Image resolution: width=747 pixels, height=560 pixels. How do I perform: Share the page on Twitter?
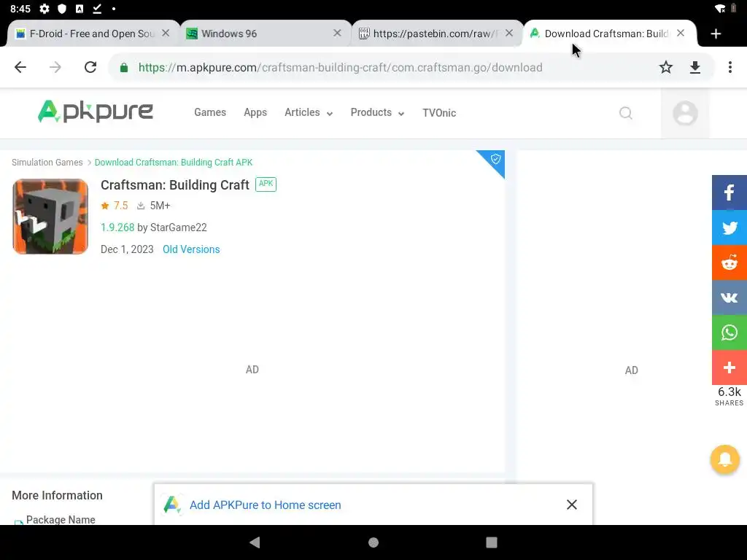tap(729, 227)
